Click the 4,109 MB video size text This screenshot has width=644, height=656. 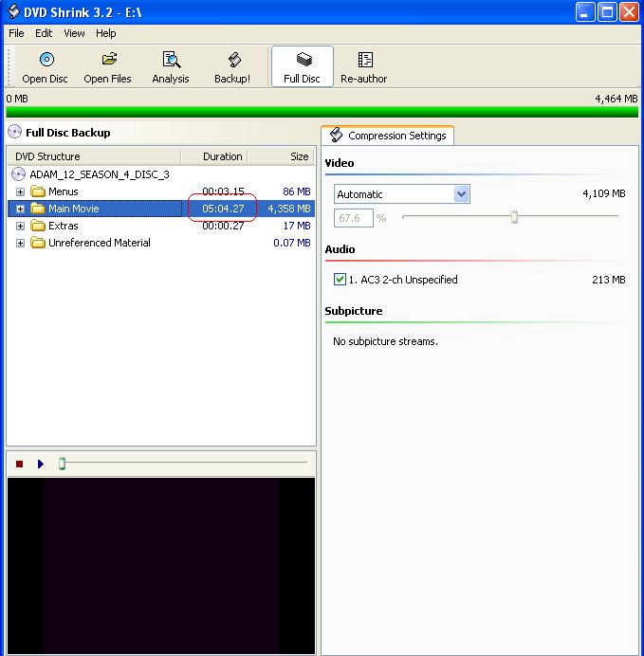click(604, 193)
